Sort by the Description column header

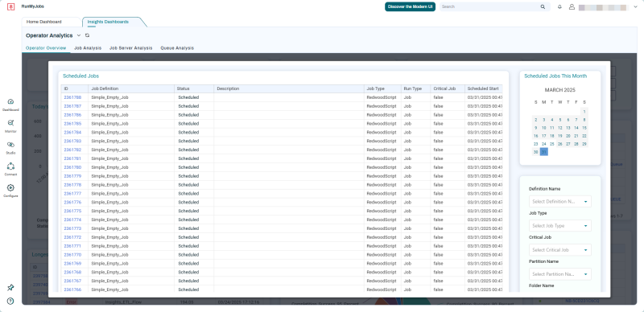coord(289,88)
